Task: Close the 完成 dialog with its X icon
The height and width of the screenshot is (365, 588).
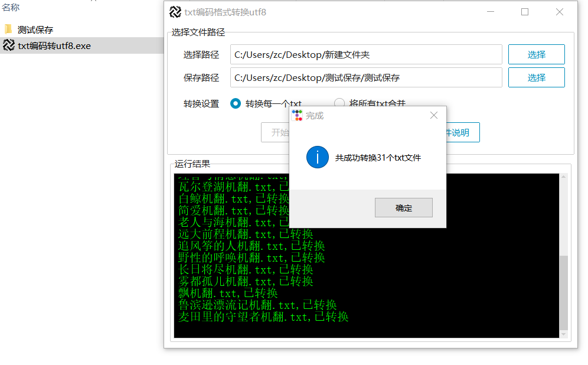Action: coord(434,115)
